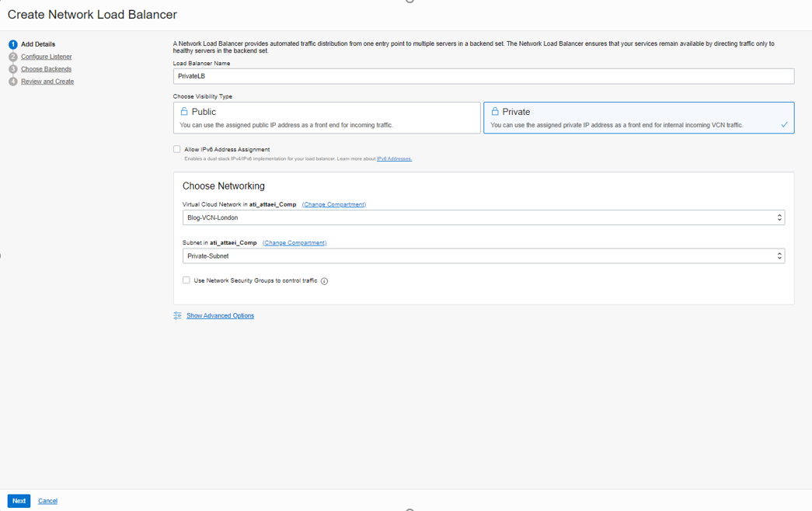Screen dimensions: 812x511
Task: Open the Virtual Cloud Network dropdown
Action: [483, 217]
